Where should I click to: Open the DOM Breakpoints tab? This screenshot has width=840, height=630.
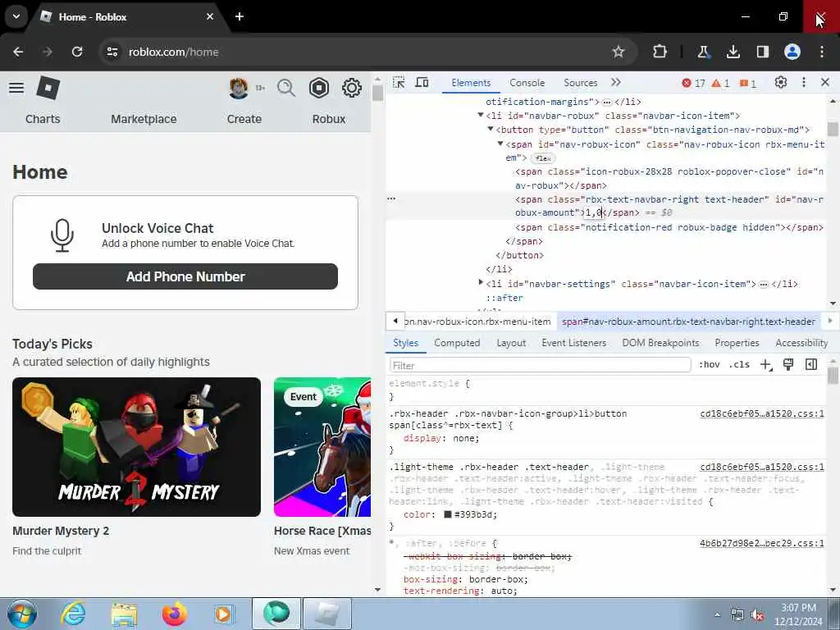point(660,343)
